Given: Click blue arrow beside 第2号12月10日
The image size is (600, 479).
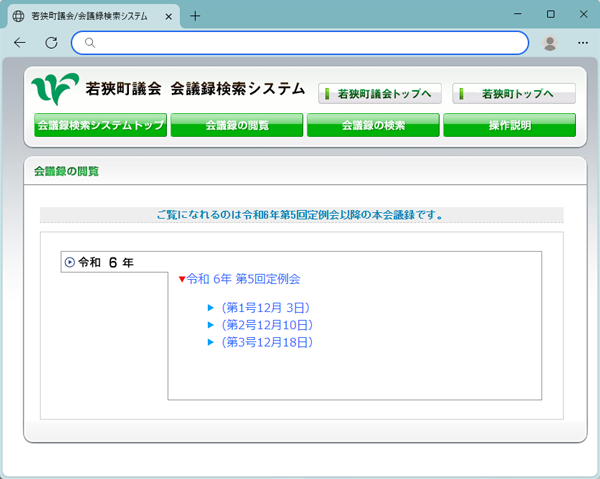Looking at the screenshot, I should (210, 325).
